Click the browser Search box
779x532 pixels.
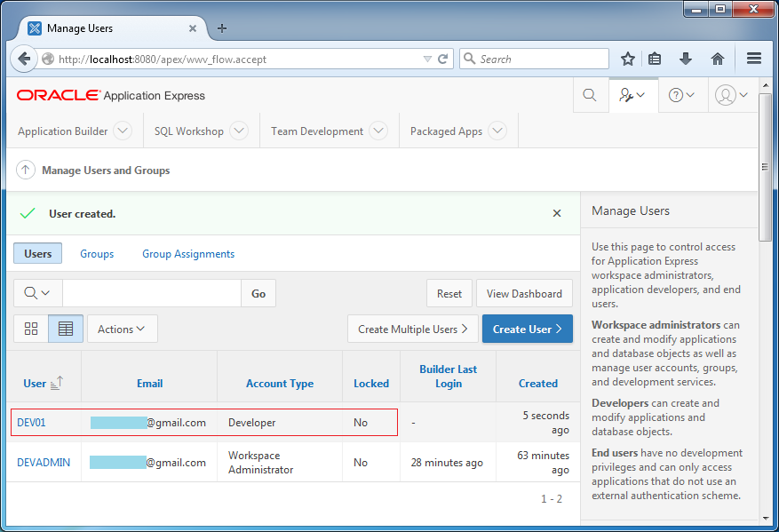(x=534, y=59)
